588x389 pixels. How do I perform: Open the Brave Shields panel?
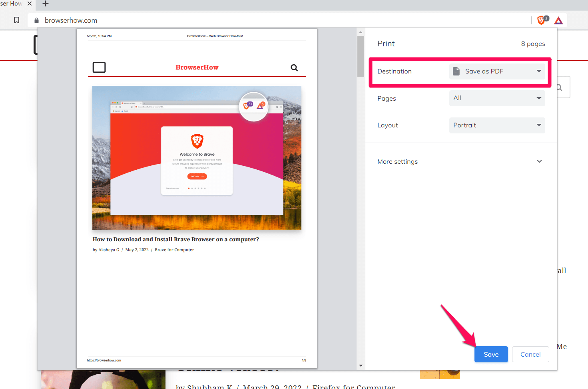pos(541,20)
